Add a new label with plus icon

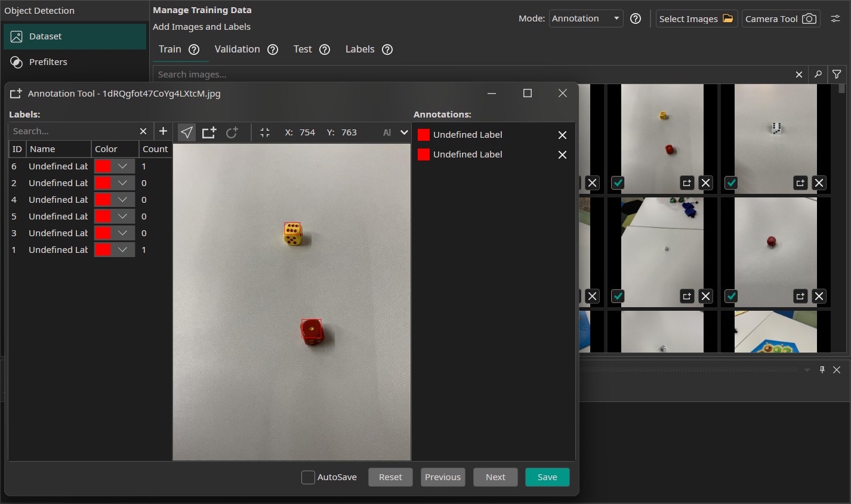coord(163,131)
